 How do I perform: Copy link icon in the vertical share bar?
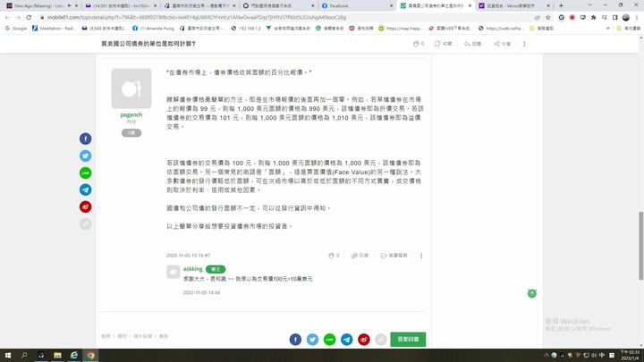click(86, 224)
